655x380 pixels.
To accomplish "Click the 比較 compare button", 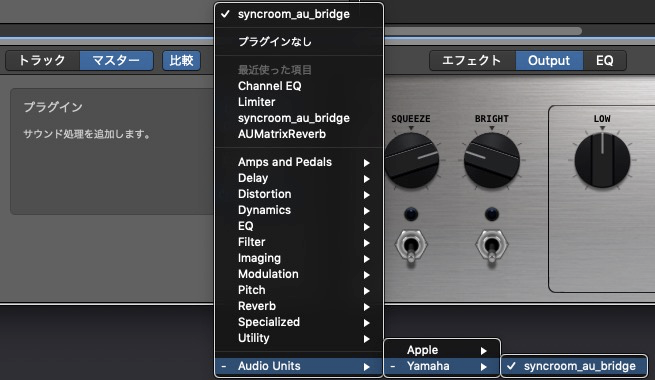I will pos(181,61).
